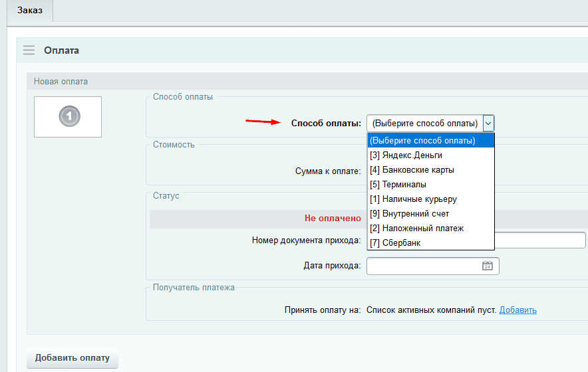Click the Добавить link for companies
588x372 pixels.
coord(517,310)
